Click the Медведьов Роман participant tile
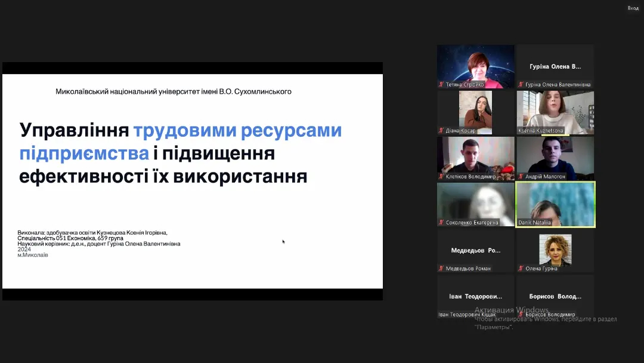Screen dimensions: 644x363 tap(475, 250)
